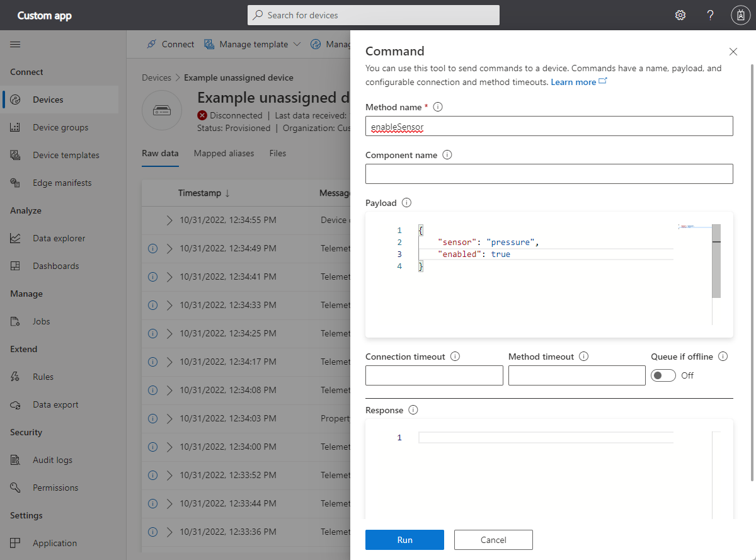Viewport: 756px width, 560px height.
Task: Click the Method name info icon
Action: (x=438, y=107)
